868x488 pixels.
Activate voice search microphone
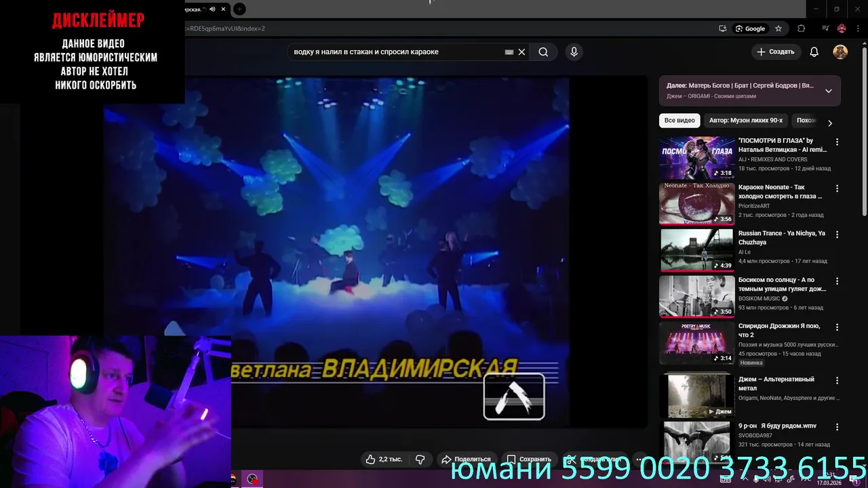(574, 52)
